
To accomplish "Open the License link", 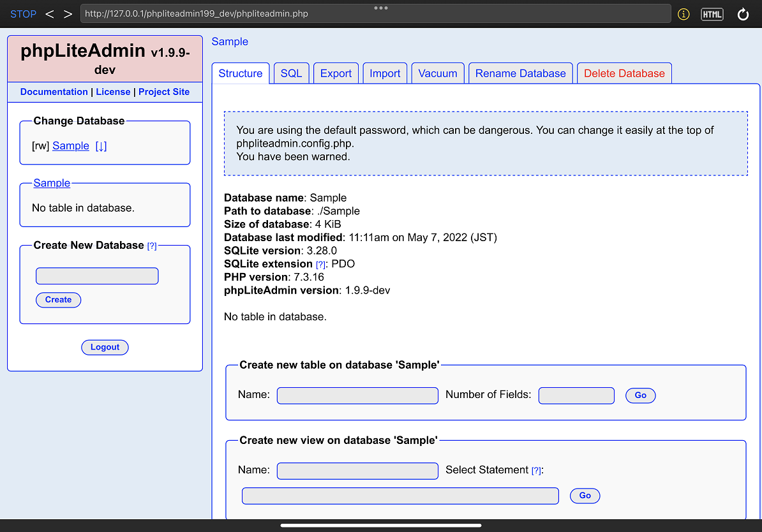I will [113, 92].
